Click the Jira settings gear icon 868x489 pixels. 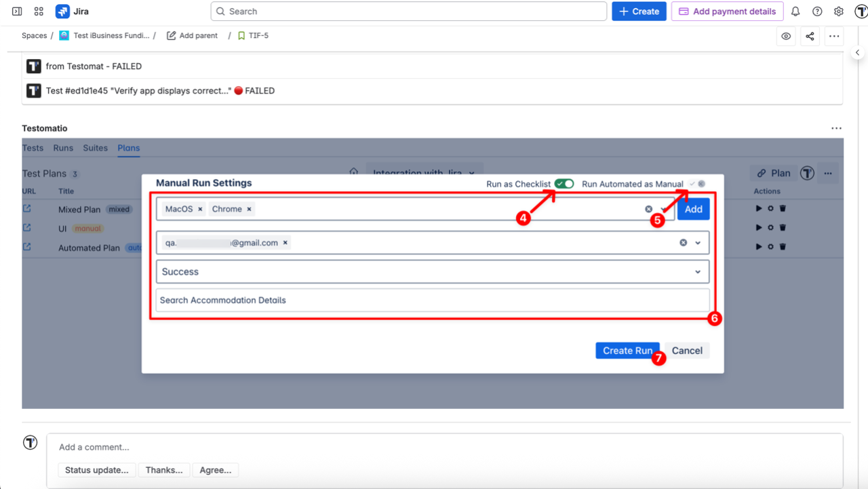pyautogui.click(x=838, y=11)
